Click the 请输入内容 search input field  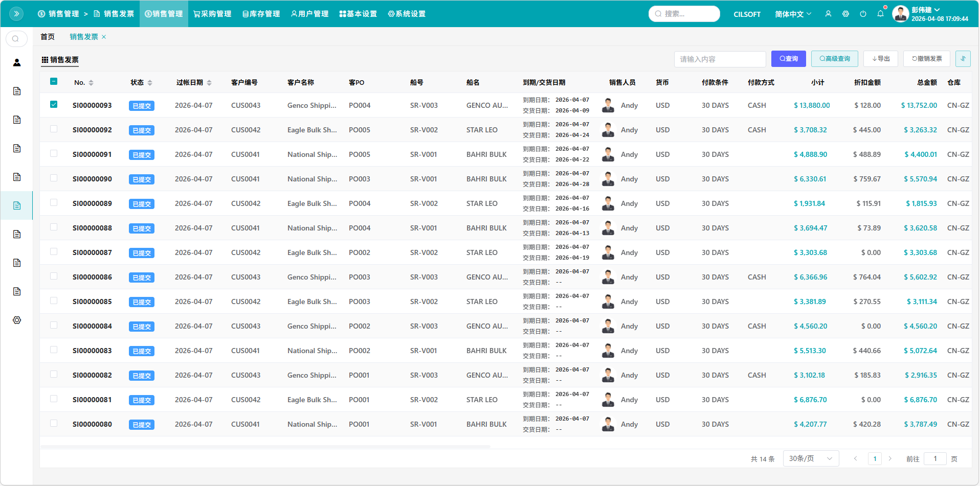click(720, 59)
